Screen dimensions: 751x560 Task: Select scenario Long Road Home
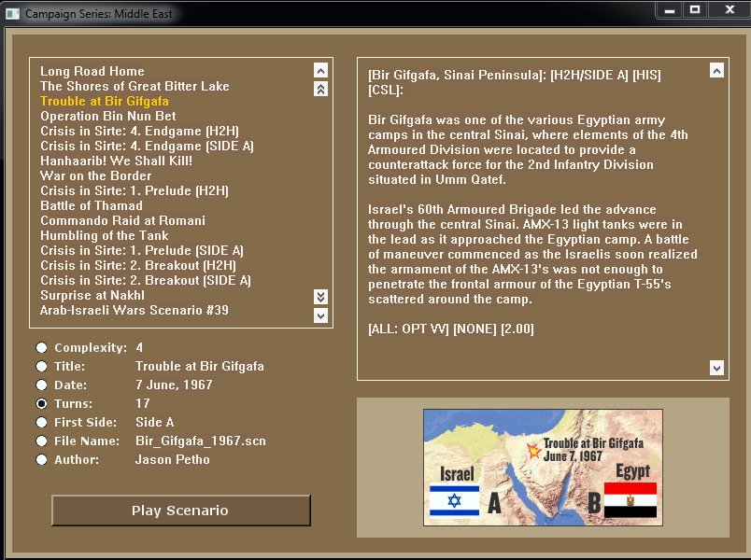[x=92, y=71]
